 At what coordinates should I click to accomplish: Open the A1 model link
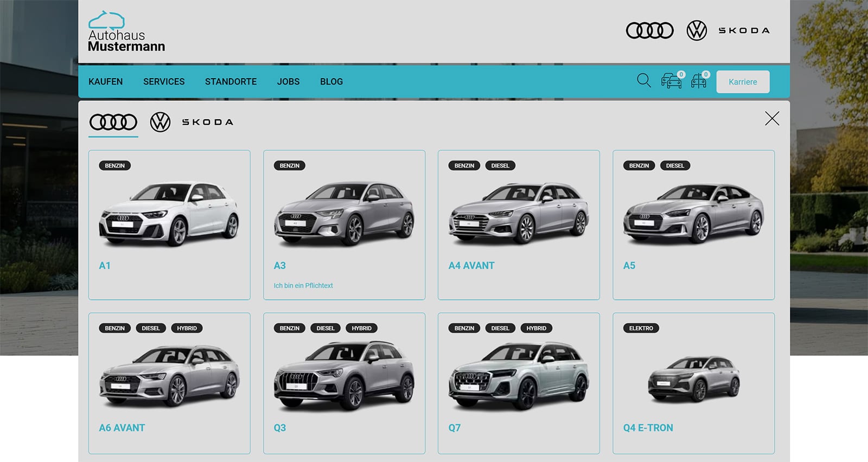pyautogui.click(x=105, y=266)
